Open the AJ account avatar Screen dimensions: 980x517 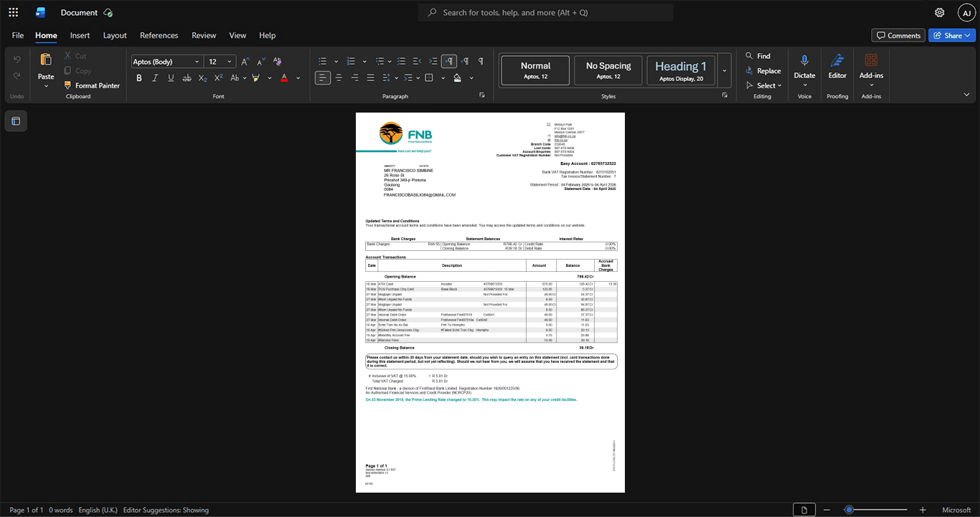point(967,12)
